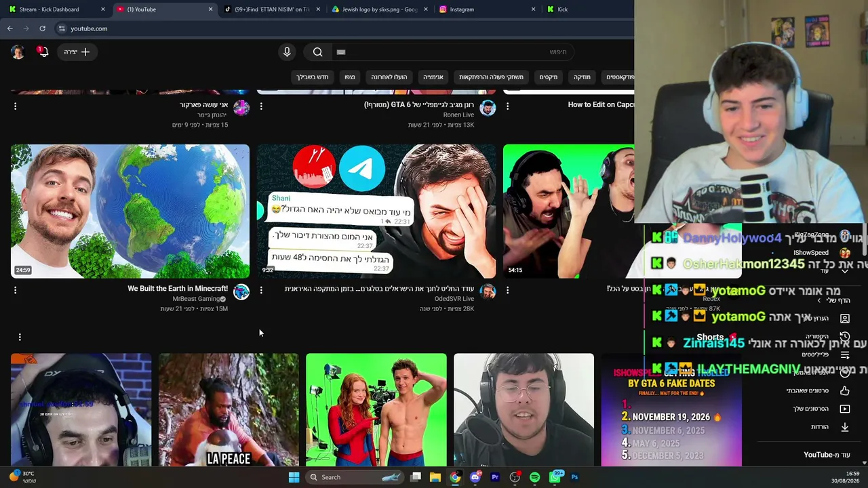The image size is (868, 488).
Task: Open Ronen Live channel avatar
Action: [x=488, y=108]
